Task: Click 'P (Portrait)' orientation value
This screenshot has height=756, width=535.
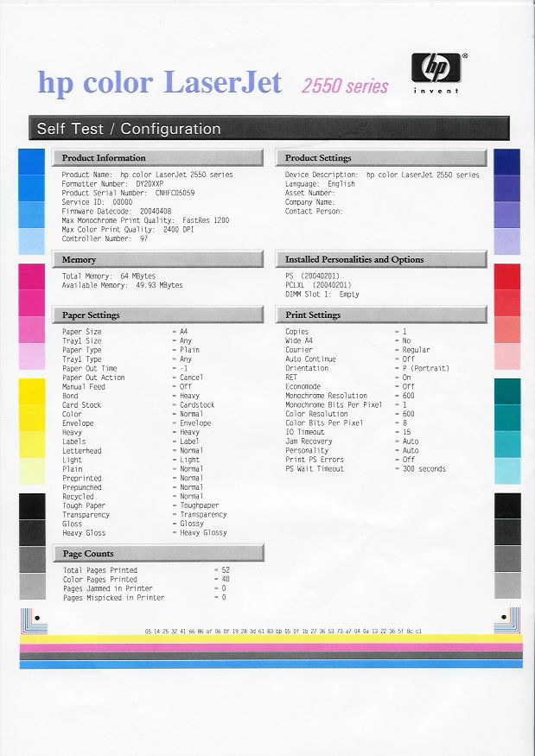Action: click(x=426, y=368)
